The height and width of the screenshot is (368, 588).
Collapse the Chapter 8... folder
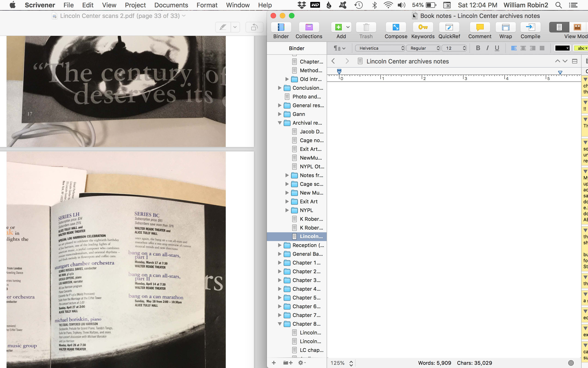click(x=280, y=324)
